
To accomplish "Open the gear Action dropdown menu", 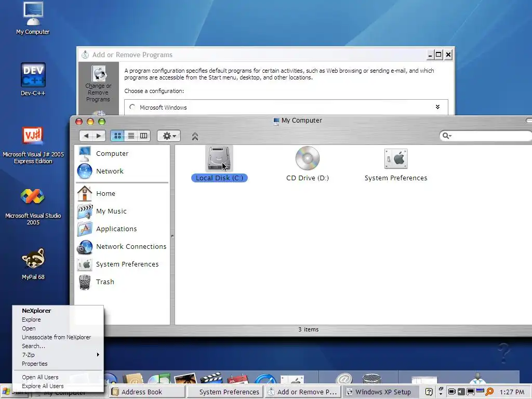I will pos(169,136).
